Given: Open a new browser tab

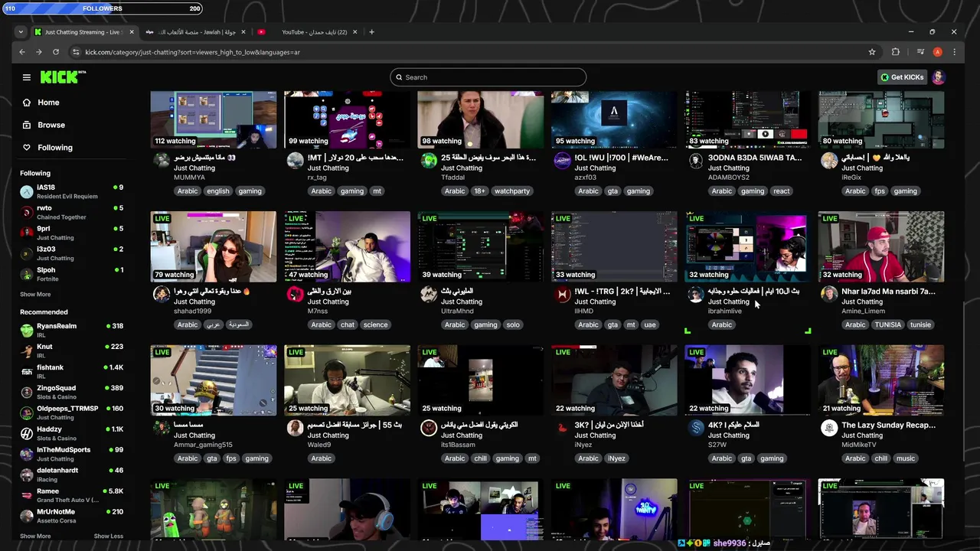Looking at the screenshot, I should (371, 32).
